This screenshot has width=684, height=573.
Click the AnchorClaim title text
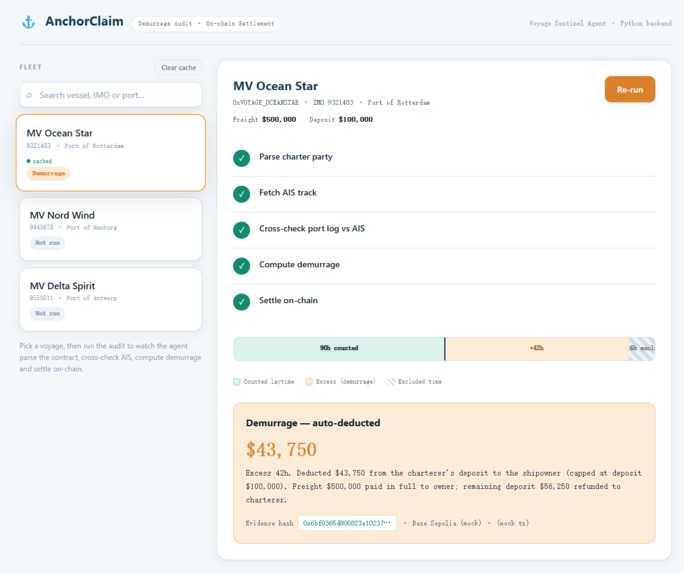(x=84, y=21)
